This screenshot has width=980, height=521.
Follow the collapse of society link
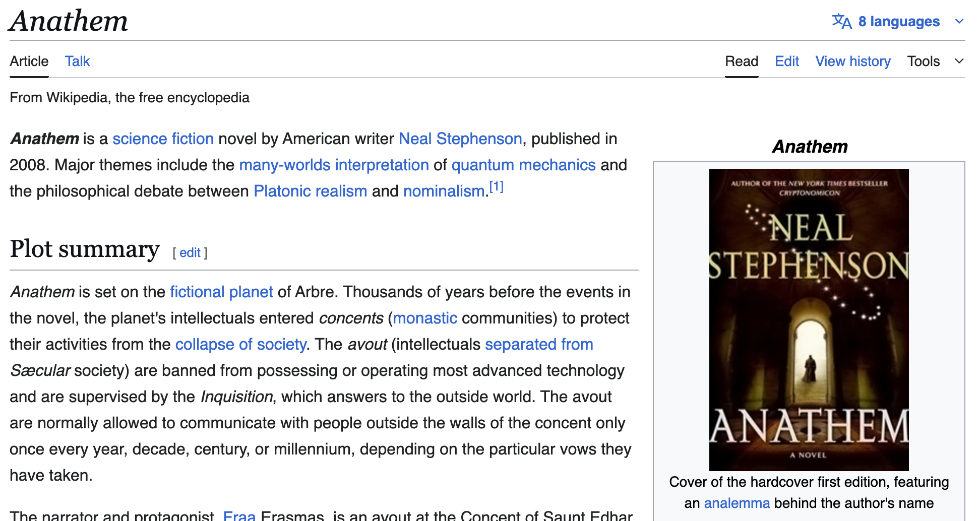tap(240, 344)
